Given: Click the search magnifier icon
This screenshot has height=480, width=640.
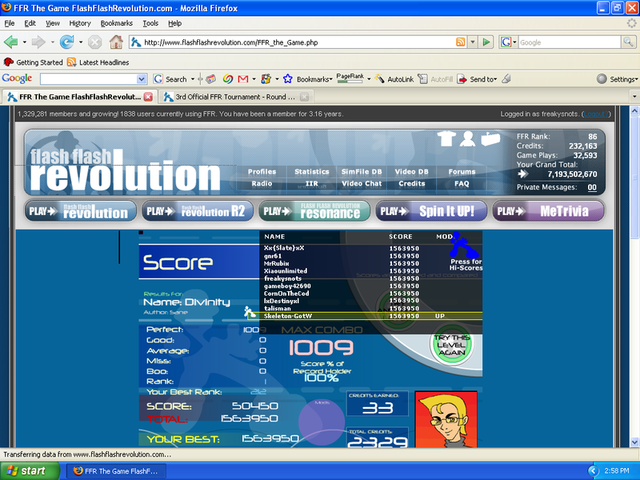Looking at the screenshot, I should (628, 42).
